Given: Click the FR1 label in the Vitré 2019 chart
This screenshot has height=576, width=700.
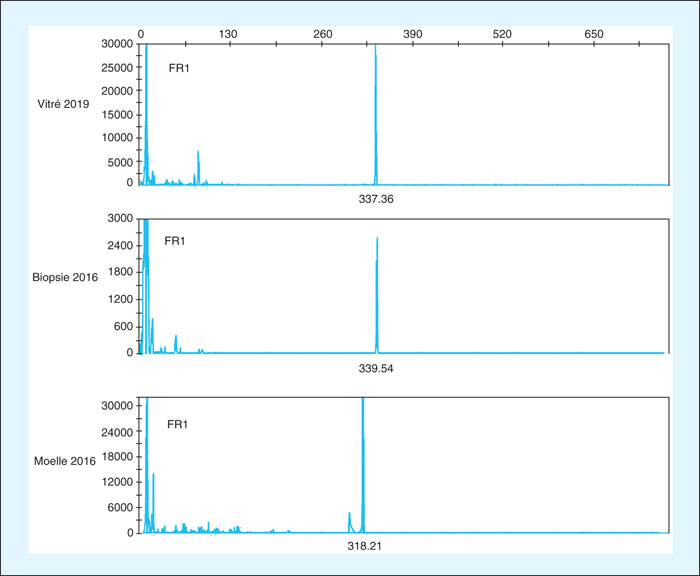Looking at the screenshot, I should (179, 68).
